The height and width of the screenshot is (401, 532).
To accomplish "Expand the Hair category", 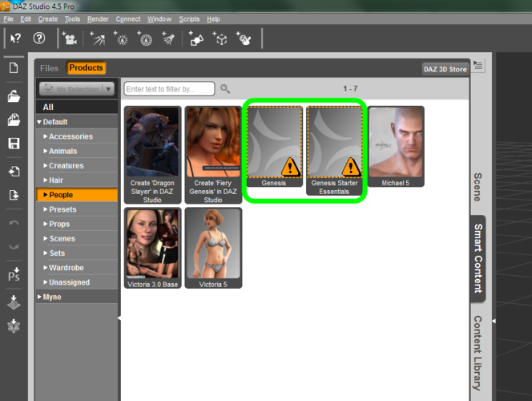I will 45,180.
